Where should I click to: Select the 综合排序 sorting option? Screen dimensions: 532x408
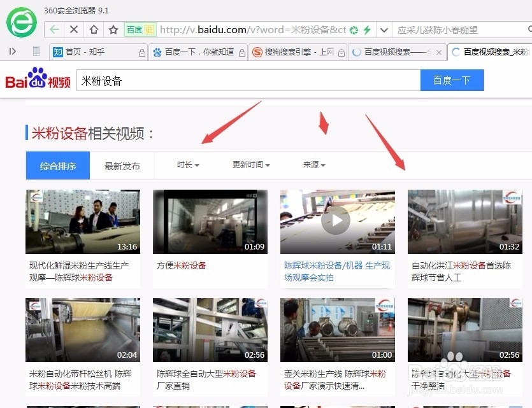pos(57,165)
